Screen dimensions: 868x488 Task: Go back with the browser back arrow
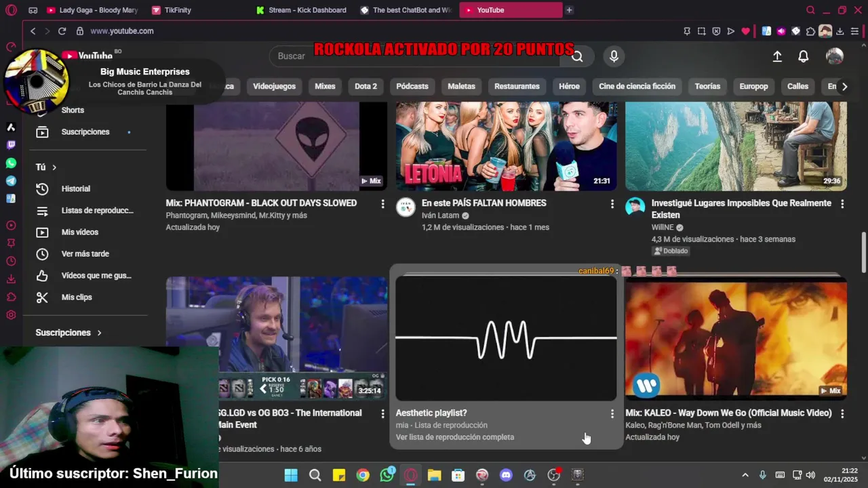(x=33, y=31)
